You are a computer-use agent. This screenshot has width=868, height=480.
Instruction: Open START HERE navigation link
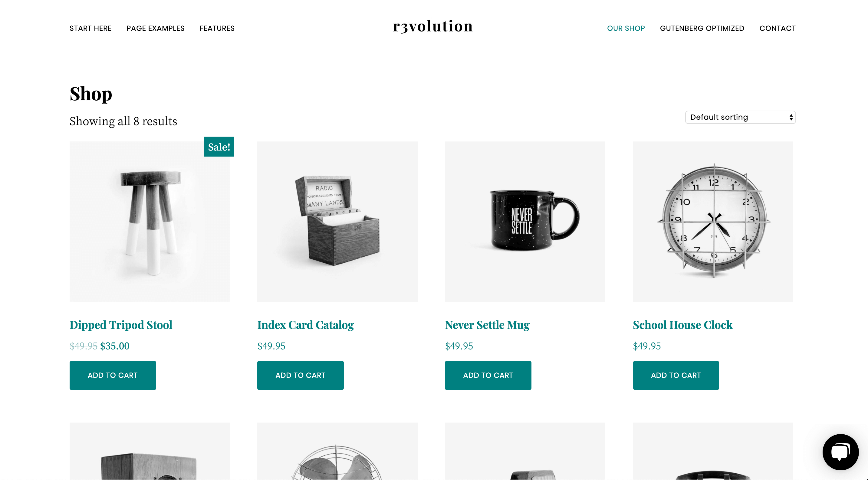click(90, 28)
